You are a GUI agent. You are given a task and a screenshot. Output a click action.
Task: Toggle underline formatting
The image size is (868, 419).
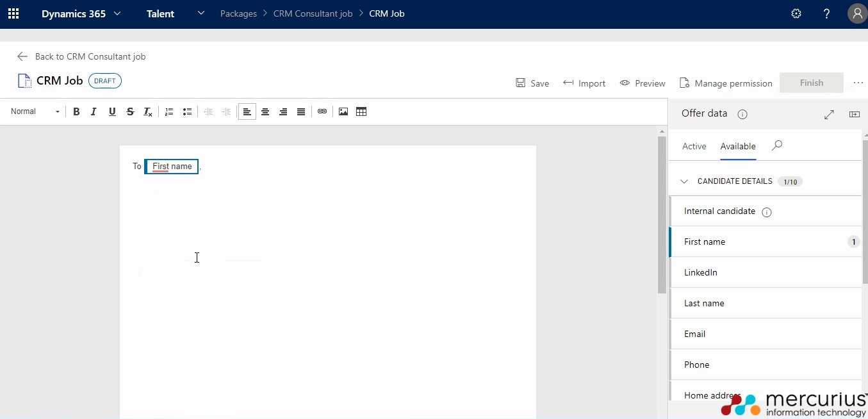point(112,111)
